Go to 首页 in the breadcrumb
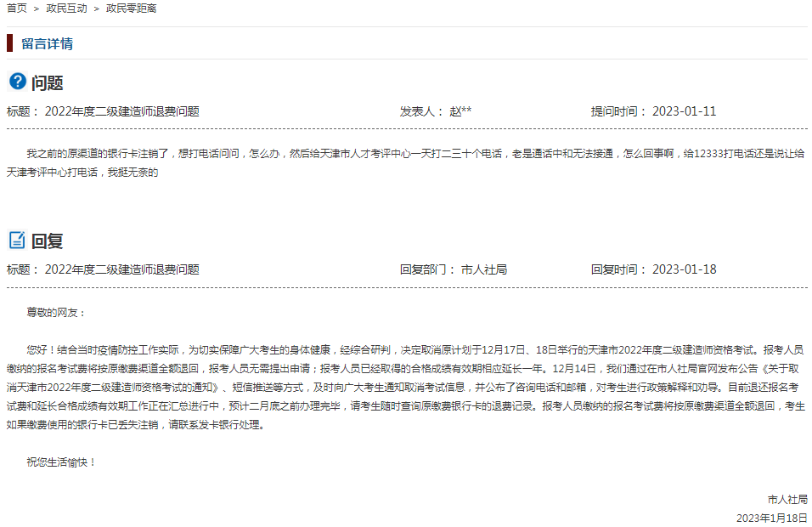This screenshot has height=527, width=812. click(x=17, y=8)
